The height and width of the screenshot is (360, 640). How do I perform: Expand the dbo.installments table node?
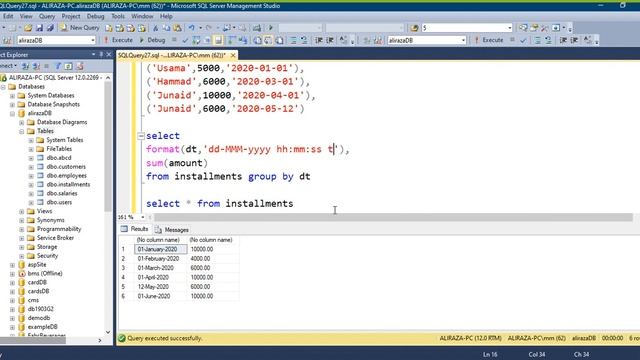click(x=31, y=184)
